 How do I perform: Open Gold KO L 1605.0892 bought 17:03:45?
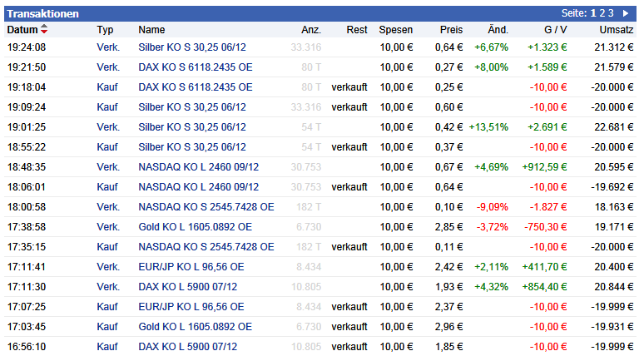click(195, 327)
